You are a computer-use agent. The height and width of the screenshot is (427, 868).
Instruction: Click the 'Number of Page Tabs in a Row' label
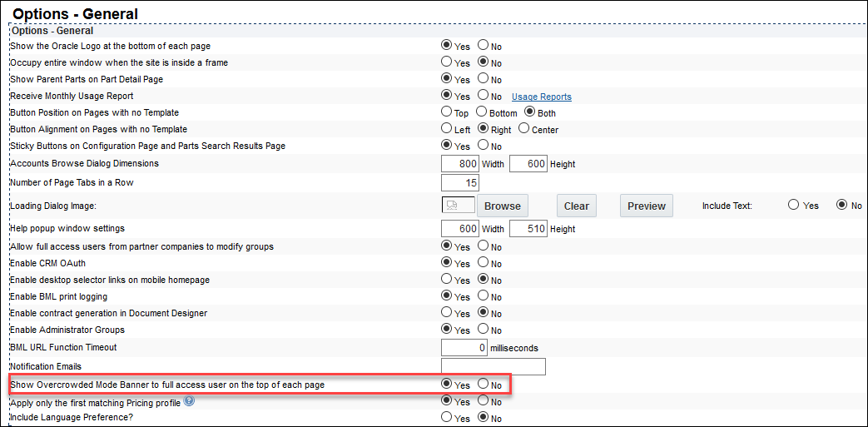pos(72,182)
